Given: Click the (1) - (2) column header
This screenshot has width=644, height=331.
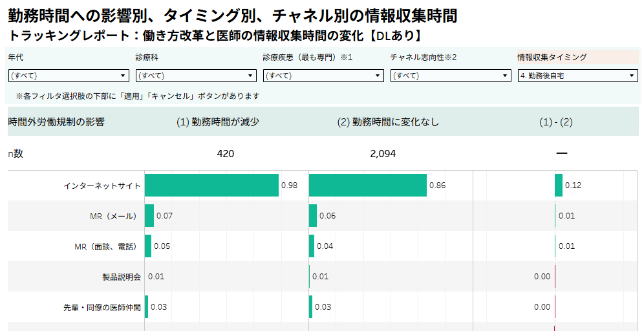Looking at the screenshot, I should pos(555,122).
